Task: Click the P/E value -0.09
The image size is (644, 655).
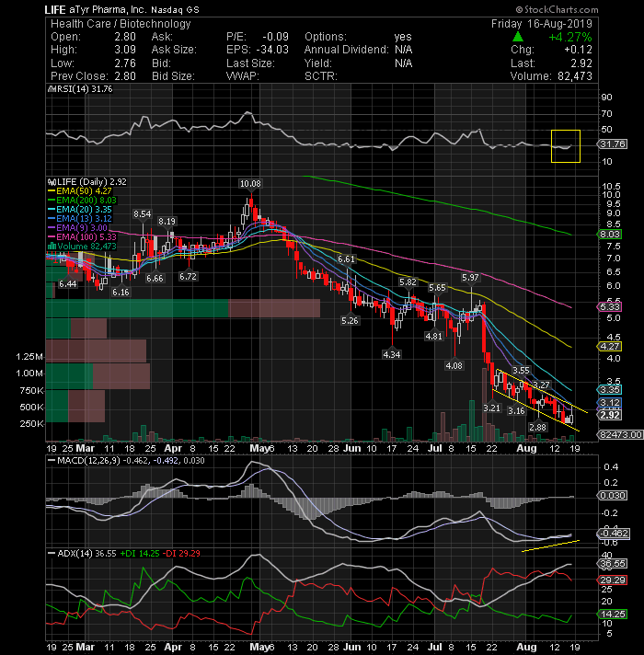Action: (x=275, y=37)
